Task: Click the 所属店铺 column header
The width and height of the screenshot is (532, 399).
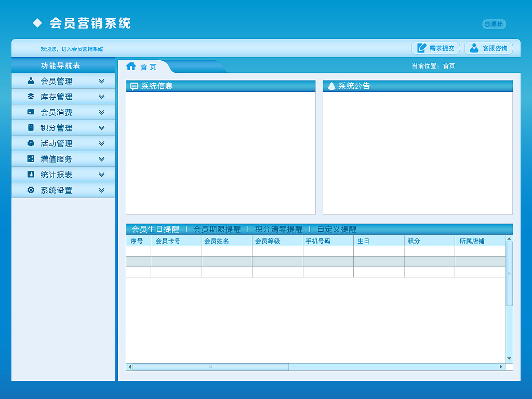Action: point(480,241)
